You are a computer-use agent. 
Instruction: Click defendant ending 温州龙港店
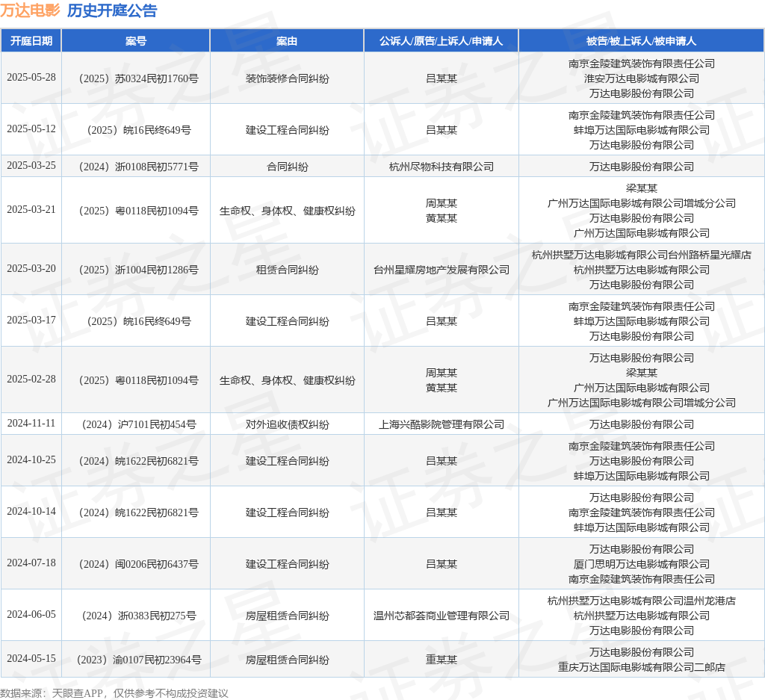[641, 601]
